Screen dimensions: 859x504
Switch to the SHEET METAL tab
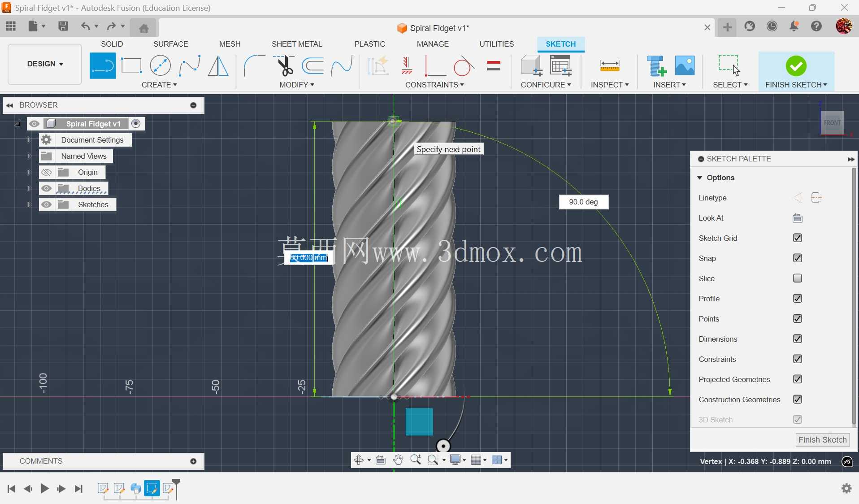297,44
